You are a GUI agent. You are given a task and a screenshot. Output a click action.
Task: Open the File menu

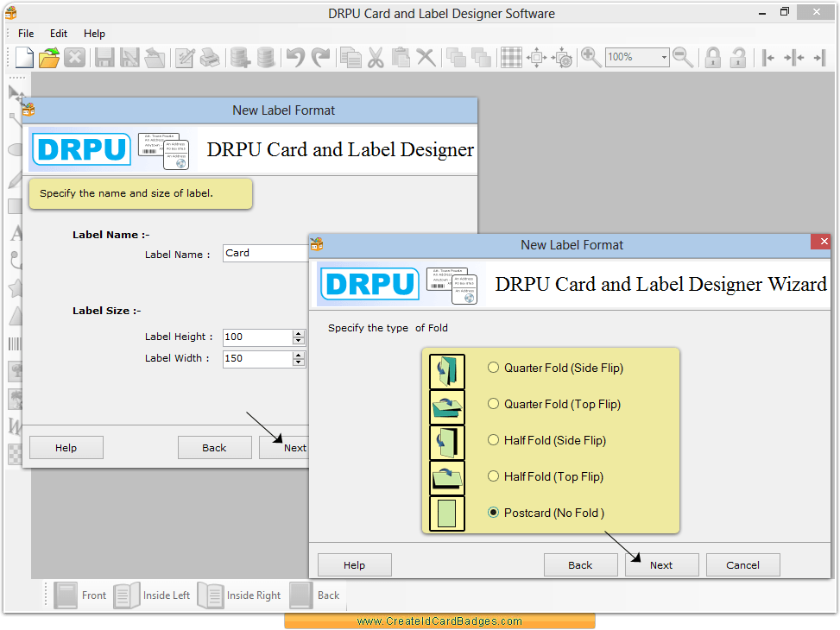[26, 33]
